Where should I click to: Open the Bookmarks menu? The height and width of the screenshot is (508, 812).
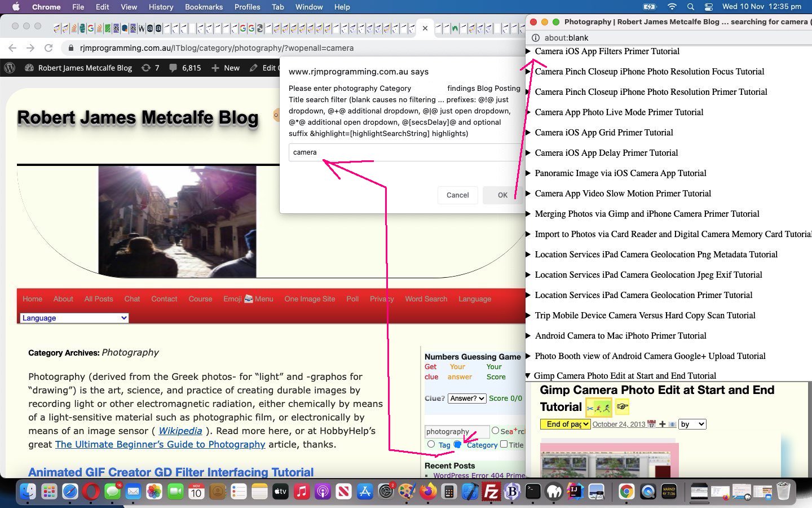(x=204, y=7)
